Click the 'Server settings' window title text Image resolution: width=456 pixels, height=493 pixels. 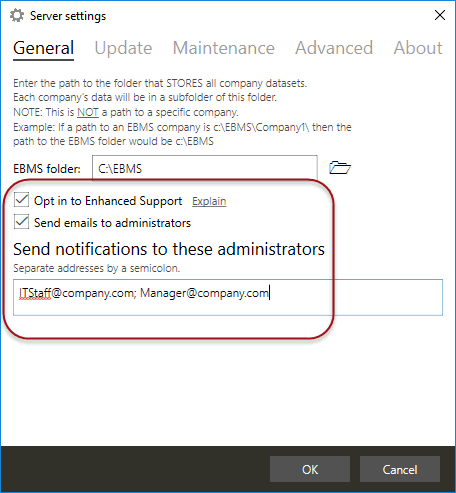click(x=68, y=16)
